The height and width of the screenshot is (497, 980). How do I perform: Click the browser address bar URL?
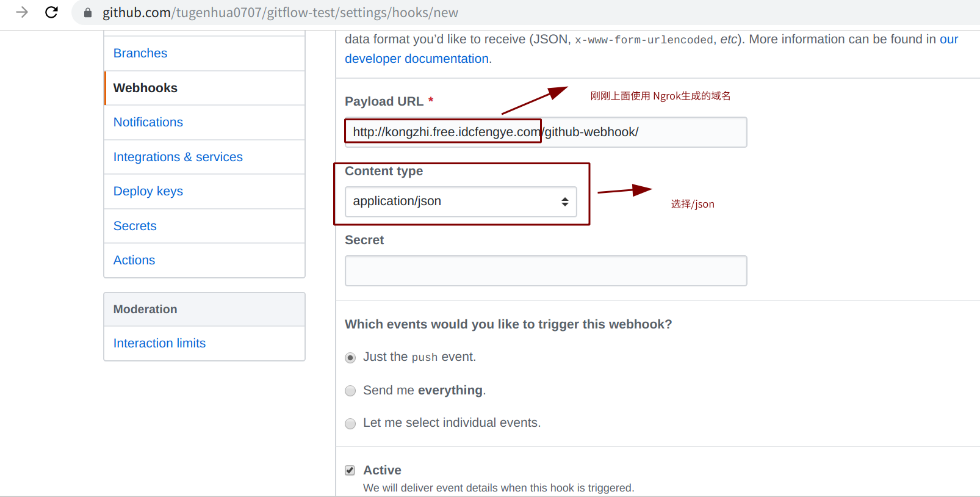click(x=281, y=13)
